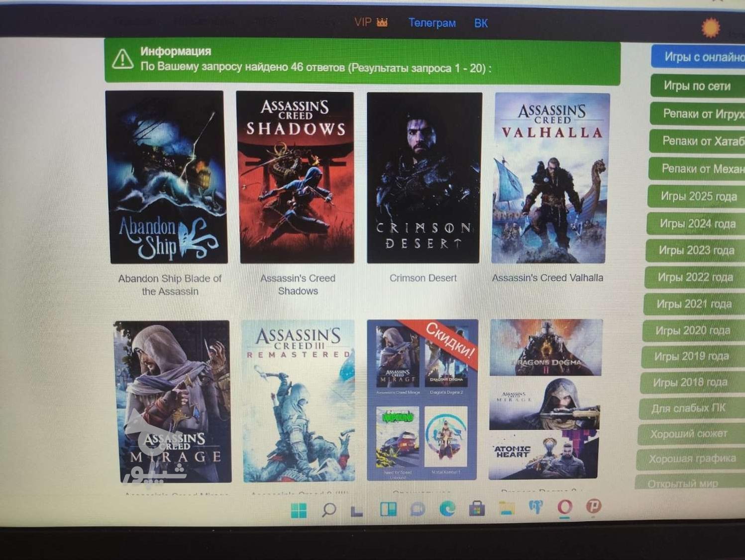Screen dimensions: 745x560
Task: Open the Телеграм link in the top bar
Action: (x=431, y=23)
